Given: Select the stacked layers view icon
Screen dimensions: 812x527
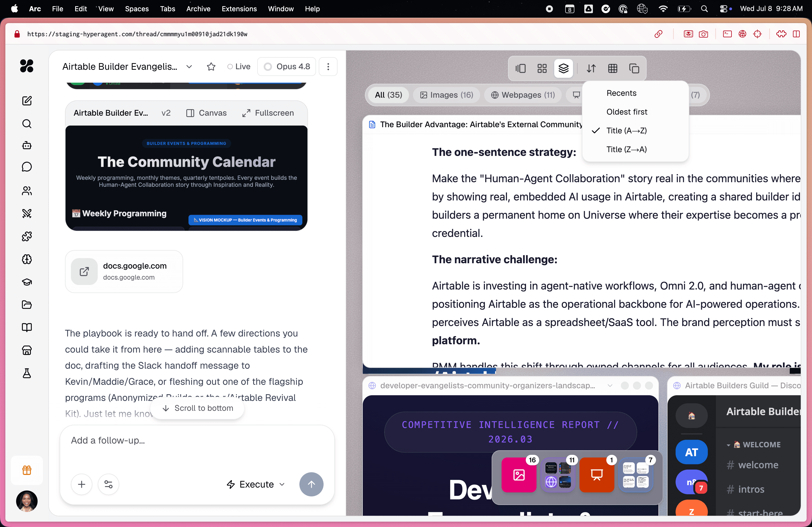Looking at the screenshot, I should click(x=563, y=68).
